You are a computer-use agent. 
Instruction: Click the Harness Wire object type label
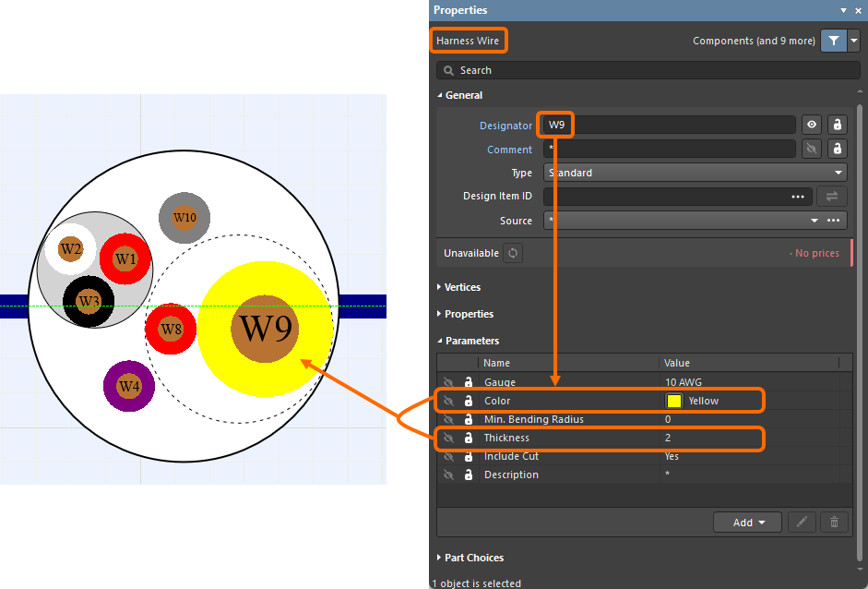pyautogui.click(x=468, y=41)
